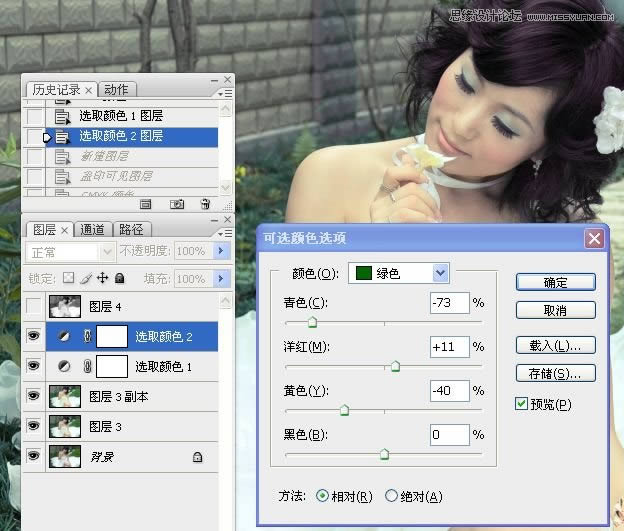Click the lock position move icon

pyautogui.click(x=102, y=278)
